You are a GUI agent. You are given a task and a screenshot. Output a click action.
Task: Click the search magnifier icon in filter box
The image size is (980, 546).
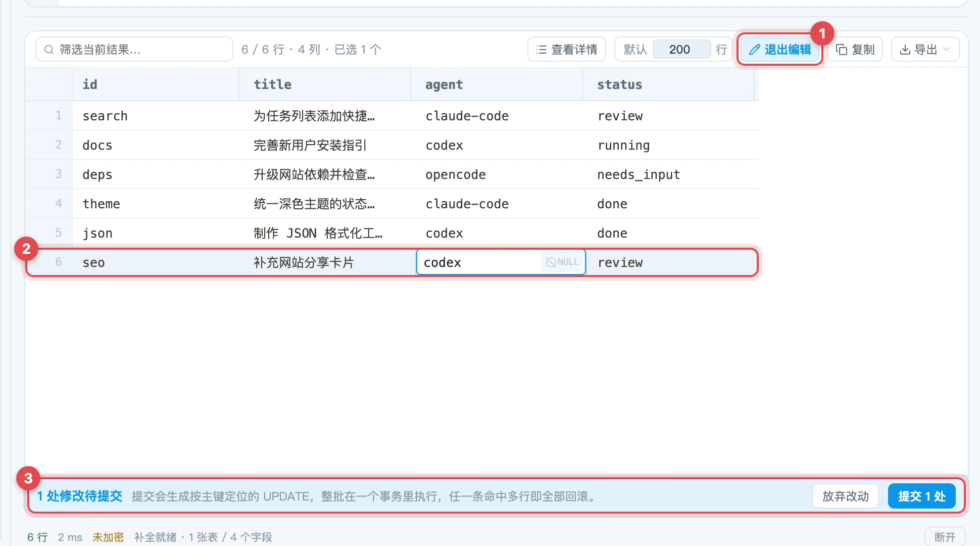[49, 50]
